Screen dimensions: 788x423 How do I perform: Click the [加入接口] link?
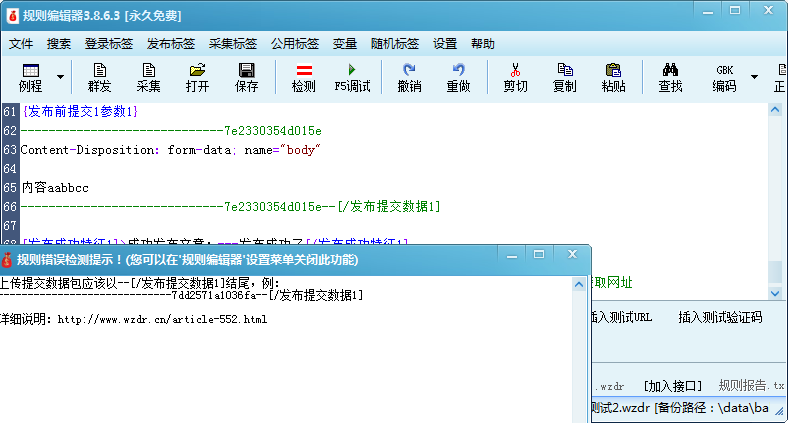tap(672, 386)
